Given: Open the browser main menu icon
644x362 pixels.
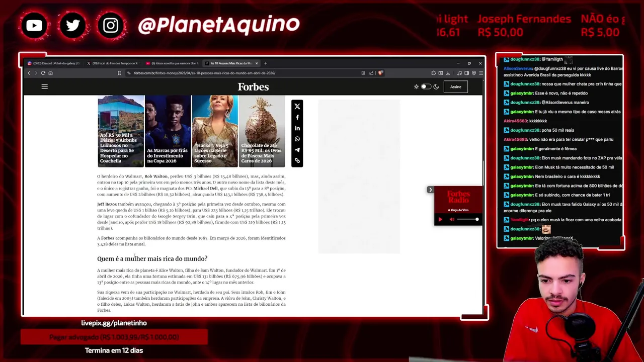Looking at the screenshot, I should (480, 73).
